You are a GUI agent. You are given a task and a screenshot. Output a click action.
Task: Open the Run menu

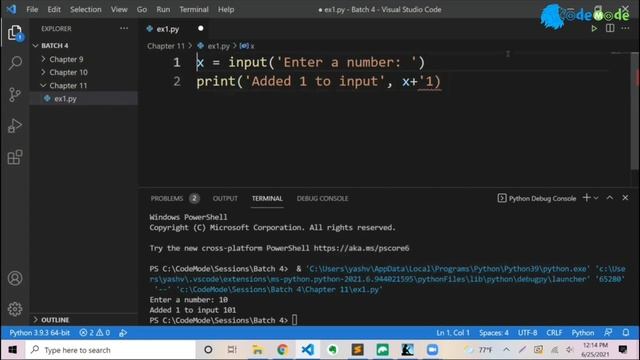tap(163, 9)
